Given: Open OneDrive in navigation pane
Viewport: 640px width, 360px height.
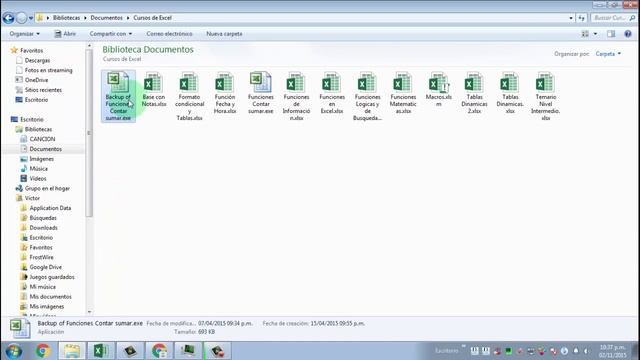Looking at the screenshot, I should (36, 80).
